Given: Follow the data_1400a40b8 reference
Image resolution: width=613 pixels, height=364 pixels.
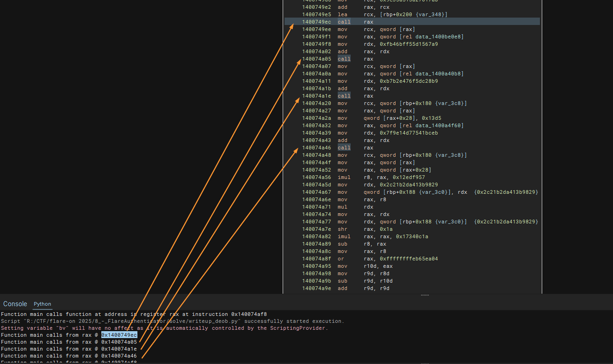Looking at the screenshot, I should (x=438, y=74).
